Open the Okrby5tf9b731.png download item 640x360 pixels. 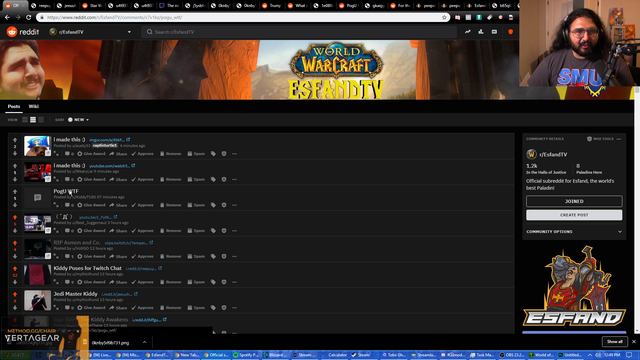[110, 343]
